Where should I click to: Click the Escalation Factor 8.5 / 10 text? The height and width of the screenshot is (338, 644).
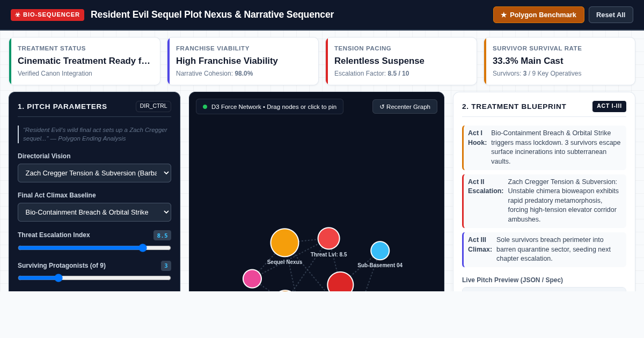click(x=371, y=74)
